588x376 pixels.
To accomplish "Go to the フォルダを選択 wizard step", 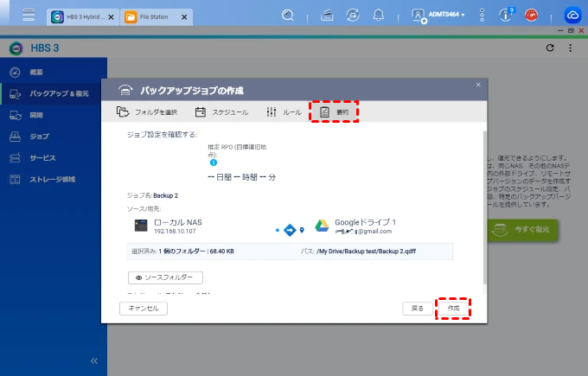I will (x=147, y=112).
